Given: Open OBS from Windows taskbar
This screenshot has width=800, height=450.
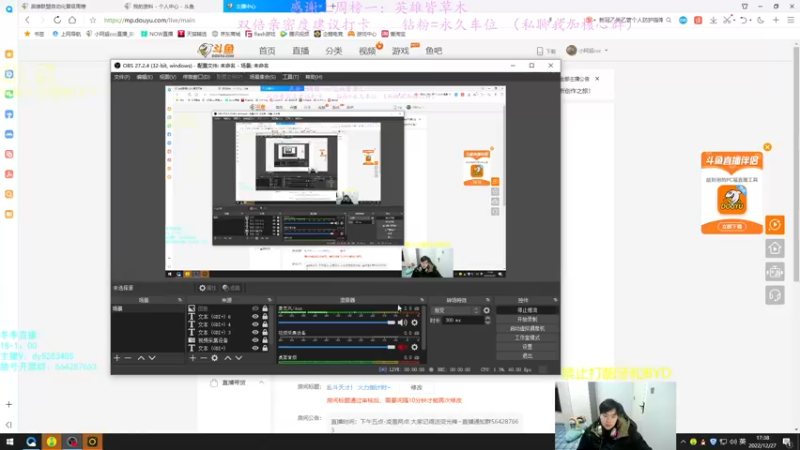Looking at the screenshot, I should coord(72,442).
